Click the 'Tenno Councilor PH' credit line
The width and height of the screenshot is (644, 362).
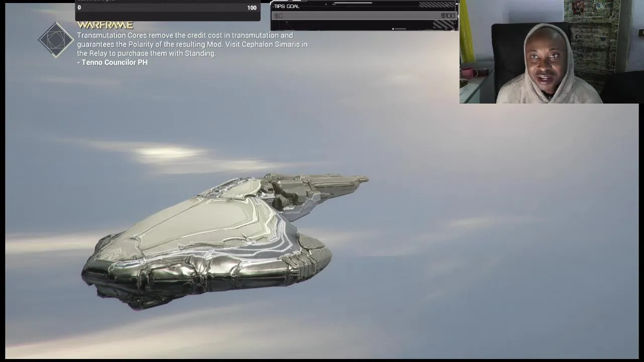pos(112,62)
